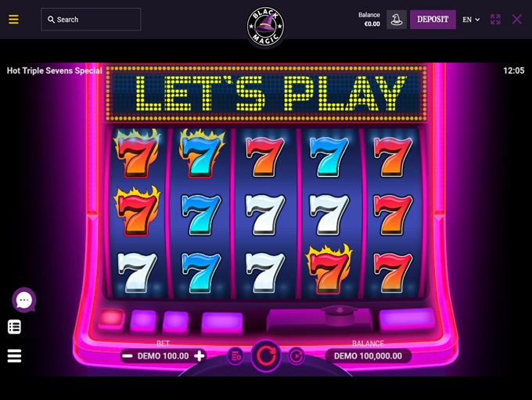Spin the reels with the center button
Screen dimensions: 532x400
tap(266, 356)
